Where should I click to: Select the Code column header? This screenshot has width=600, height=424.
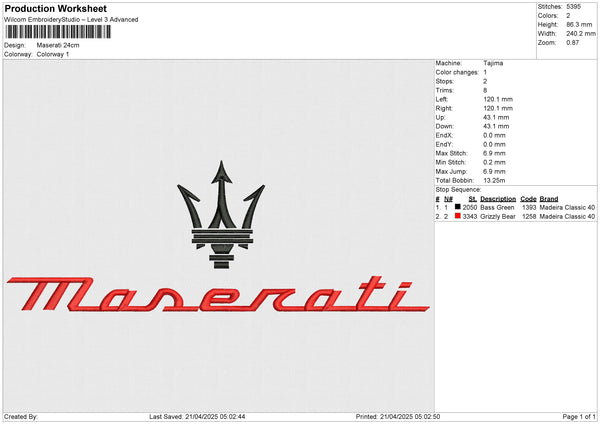click(x=528, y=198)
